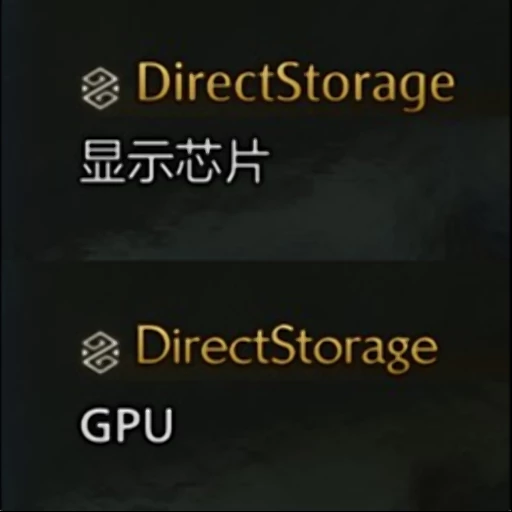512x512 pixels.
Task: Choose the 显示芯片 value text
Action: tap(174, 161)
